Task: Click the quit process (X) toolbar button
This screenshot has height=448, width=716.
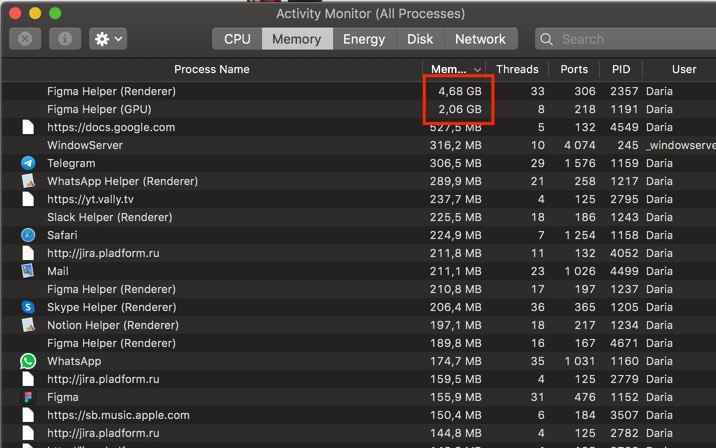Action: [25, 39]
